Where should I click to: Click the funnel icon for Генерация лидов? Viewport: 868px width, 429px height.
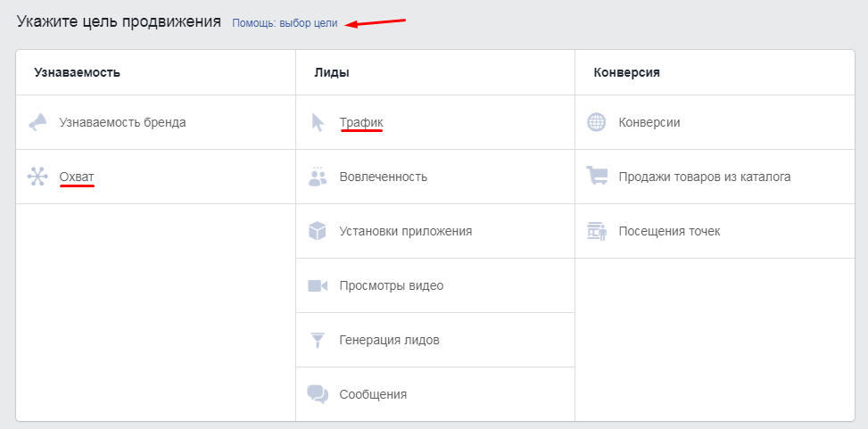(318, 340)
